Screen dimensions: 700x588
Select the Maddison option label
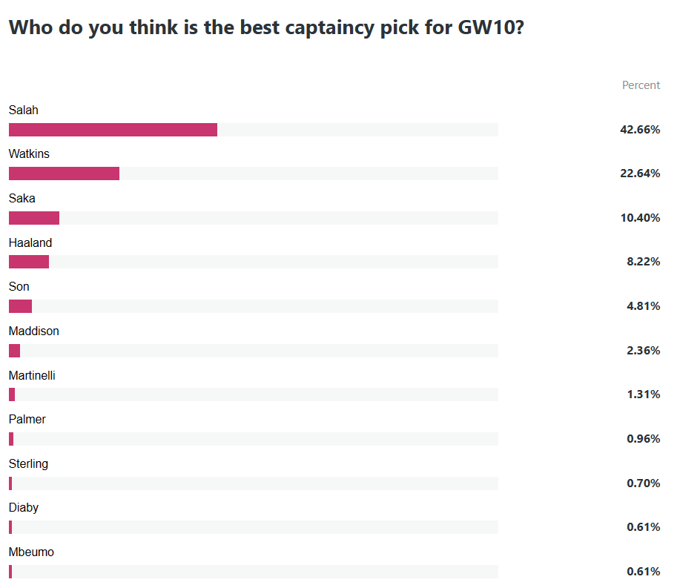click(x=34, y=331)
